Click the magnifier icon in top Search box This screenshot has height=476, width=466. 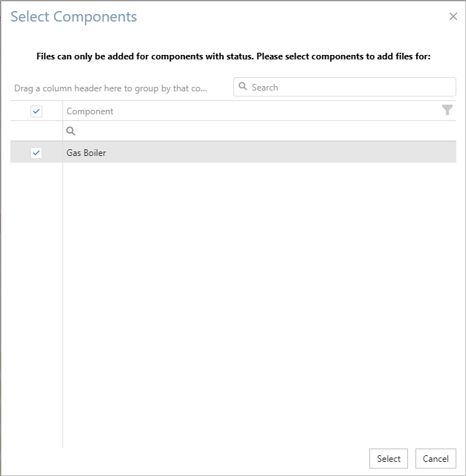(x=243, y=87)
